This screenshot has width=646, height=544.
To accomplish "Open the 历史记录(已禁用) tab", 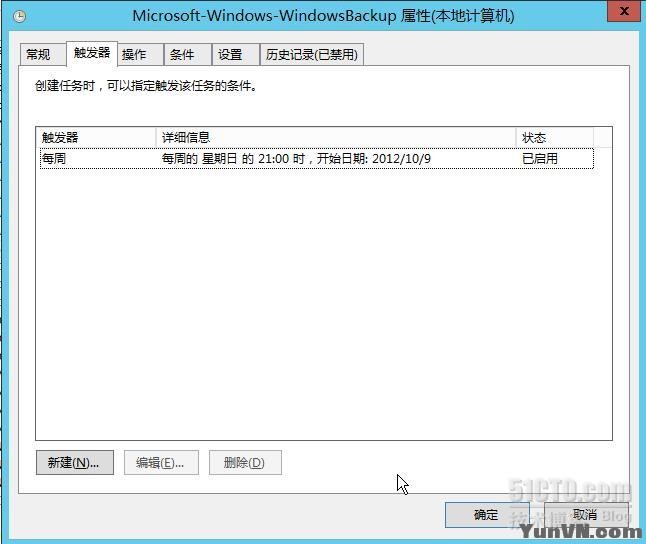I will point(311,54).
